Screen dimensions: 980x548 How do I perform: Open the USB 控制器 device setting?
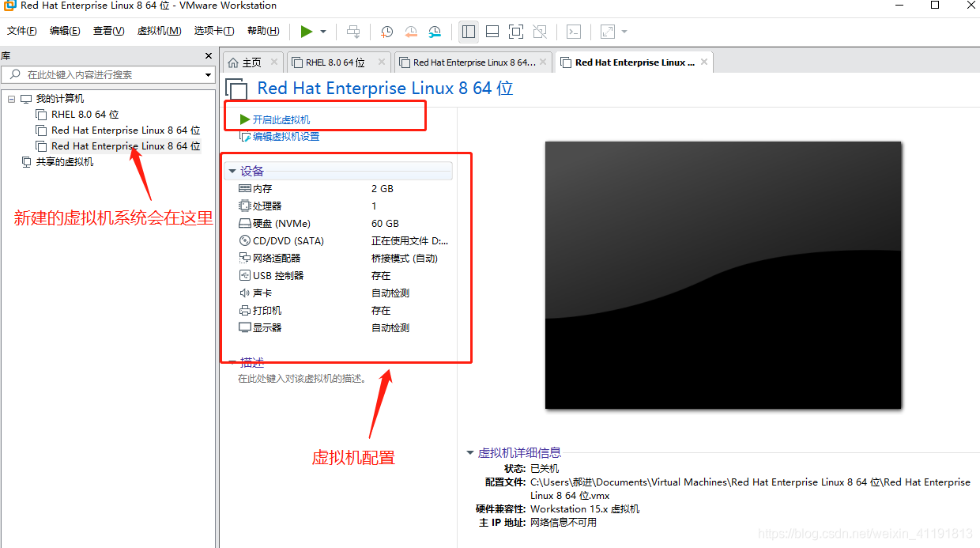[278, 276]
